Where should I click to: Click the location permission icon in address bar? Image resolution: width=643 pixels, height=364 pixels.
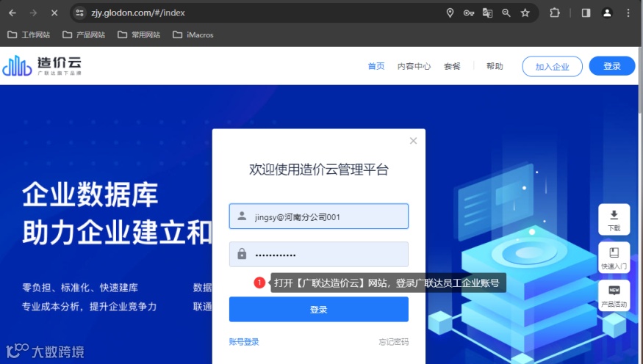450,13
